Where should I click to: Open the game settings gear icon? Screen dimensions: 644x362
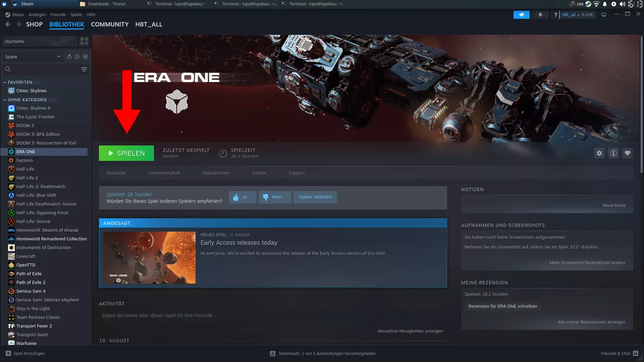pyautogui.click(x=599, y=153)
